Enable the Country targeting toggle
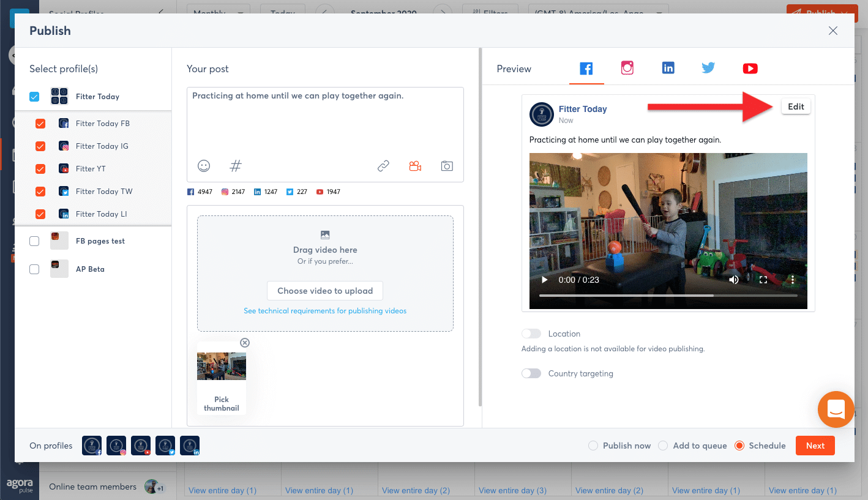868x500 pixels. pyautogui.click(x=531, y=373)
